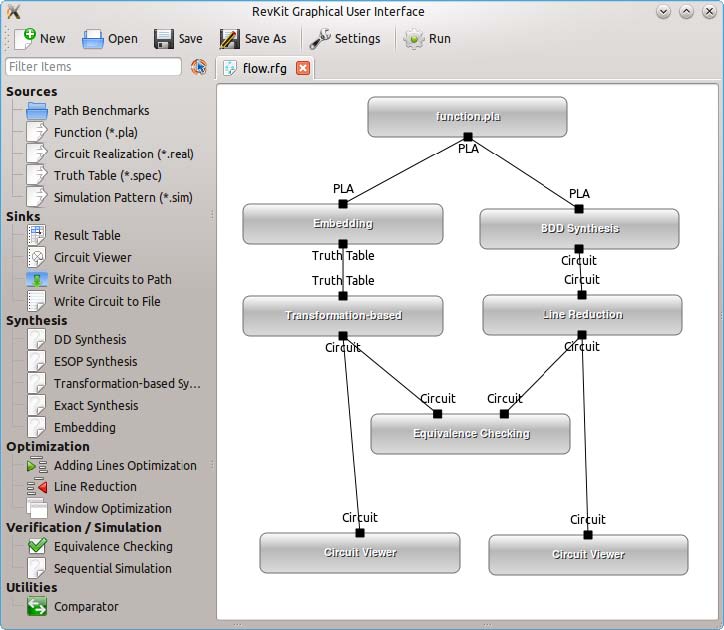Click the Open folder icon
The height and width of the screenshot is (630, 724).
click(93, 39)
